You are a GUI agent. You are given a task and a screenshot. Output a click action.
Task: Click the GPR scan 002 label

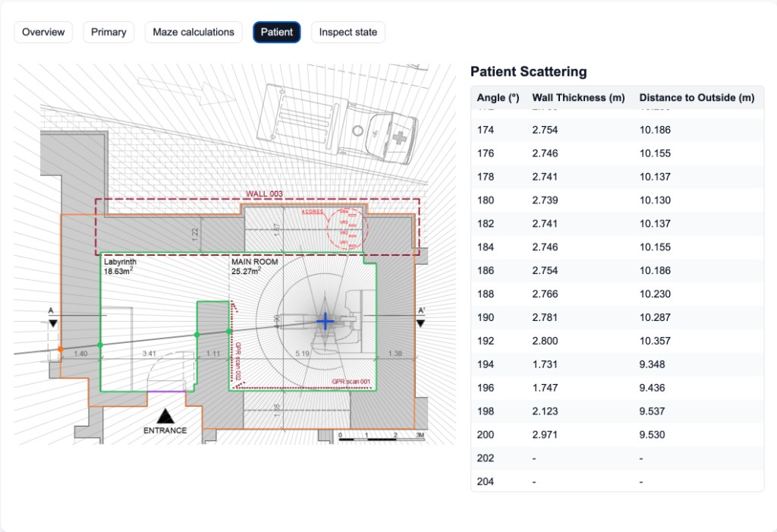click(x=238, y=361)
